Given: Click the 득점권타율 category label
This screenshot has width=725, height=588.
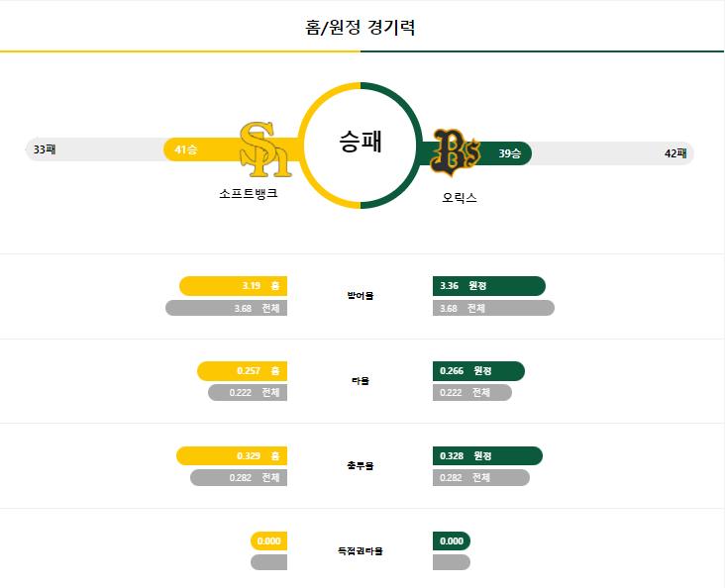Looking at the screenshot, I should point(361,550).
